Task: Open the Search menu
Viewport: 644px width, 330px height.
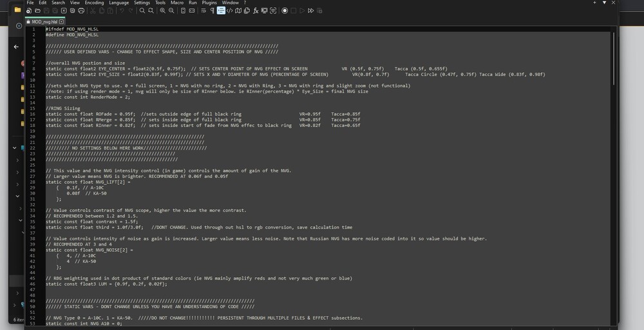Action: coord(59,3)
